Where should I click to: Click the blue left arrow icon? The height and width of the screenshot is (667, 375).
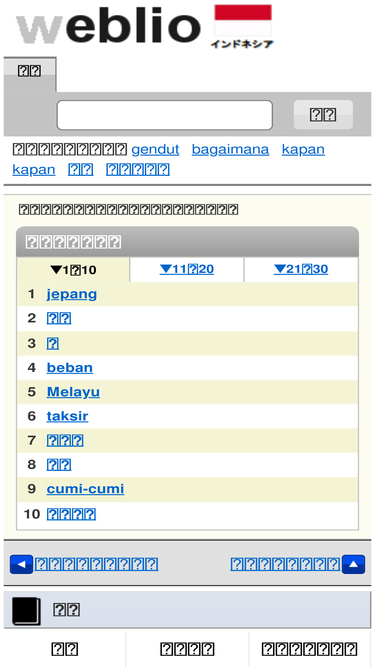(21, 564)
